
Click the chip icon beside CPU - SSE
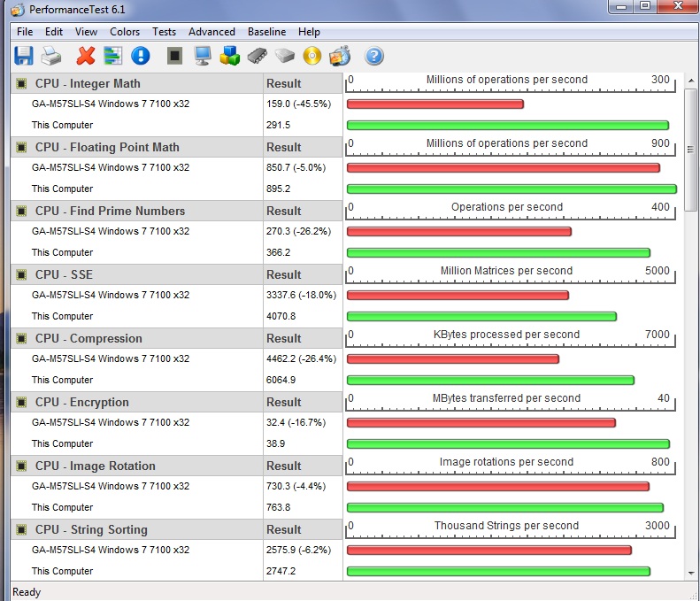[x=21, y=274]
